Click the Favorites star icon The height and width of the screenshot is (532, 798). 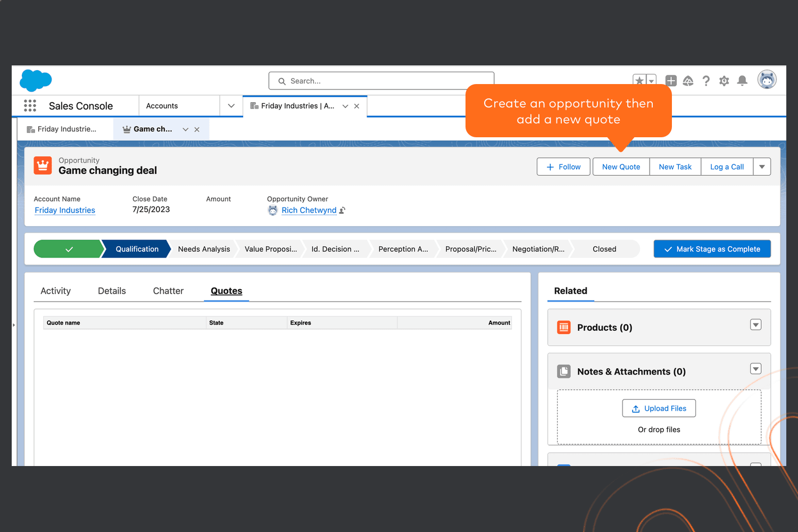(x=639, y=81)
